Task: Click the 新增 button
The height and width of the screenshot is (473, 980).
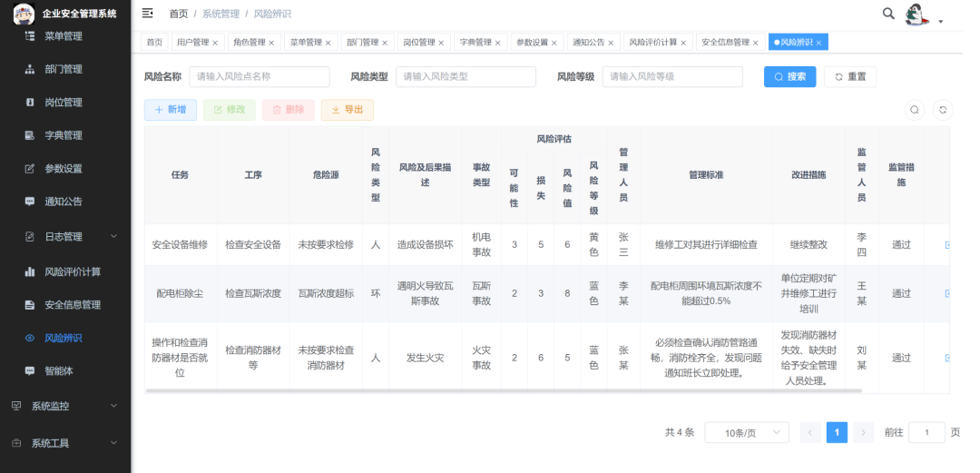Action: (x=171, y=110)
